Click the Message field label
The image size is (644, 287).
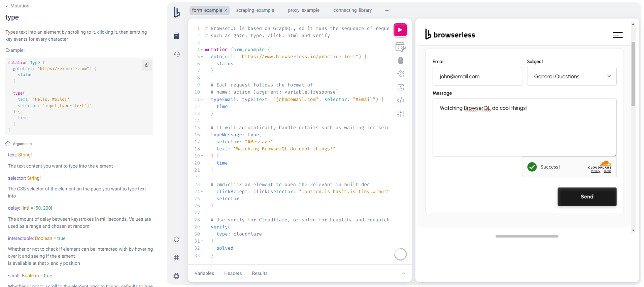442,93
